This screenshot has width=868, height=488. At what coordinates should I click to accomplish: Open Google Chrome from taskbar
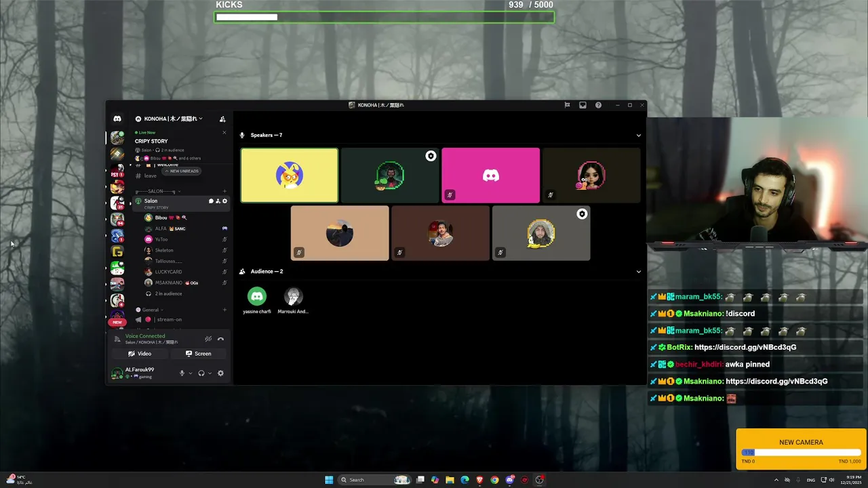pos(494,480)
